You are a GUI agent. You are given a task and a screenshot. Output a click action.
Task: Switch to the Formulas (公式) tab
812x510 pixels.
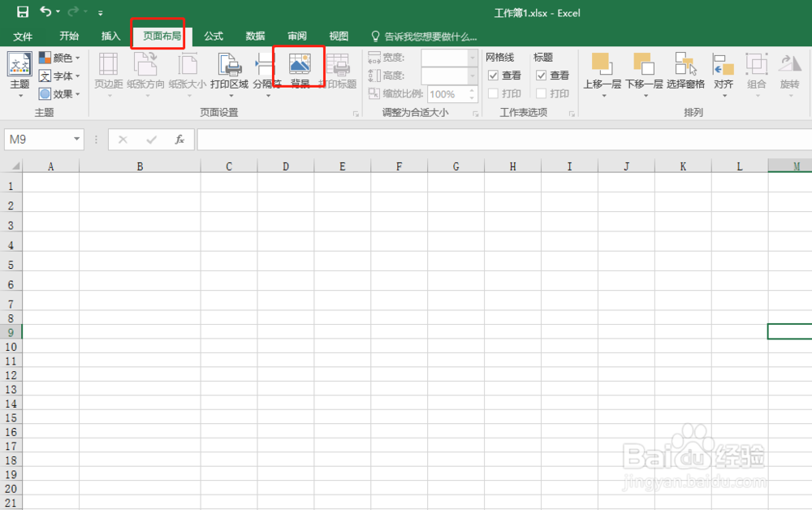point(214,37)
